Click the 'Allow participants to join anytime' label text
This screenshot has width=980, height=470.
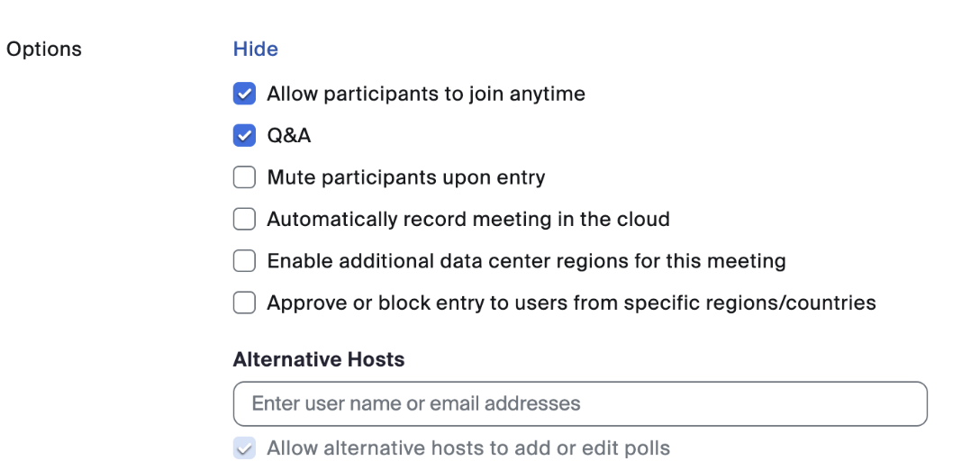click(426, 94)
